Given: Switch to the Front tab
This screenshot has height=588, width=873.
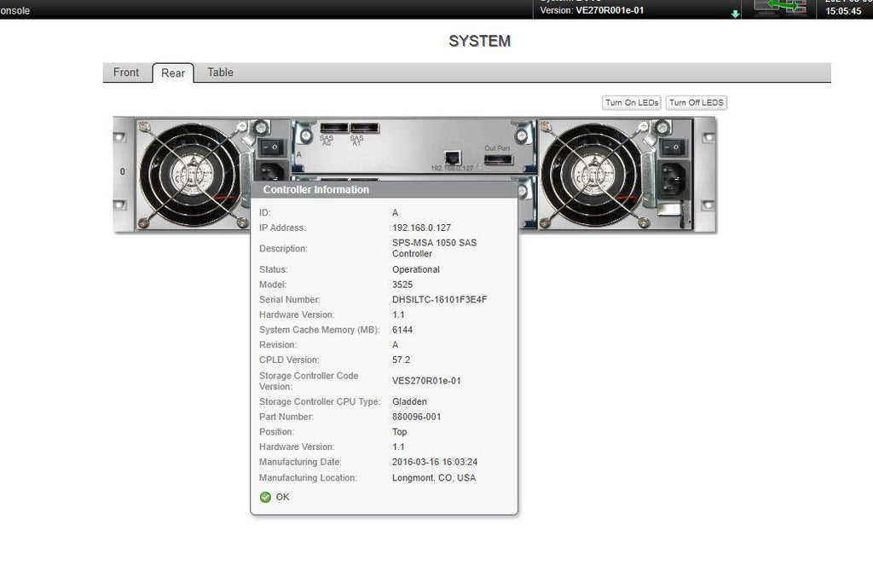Looking at the screenshot, I should coord(126,72).
